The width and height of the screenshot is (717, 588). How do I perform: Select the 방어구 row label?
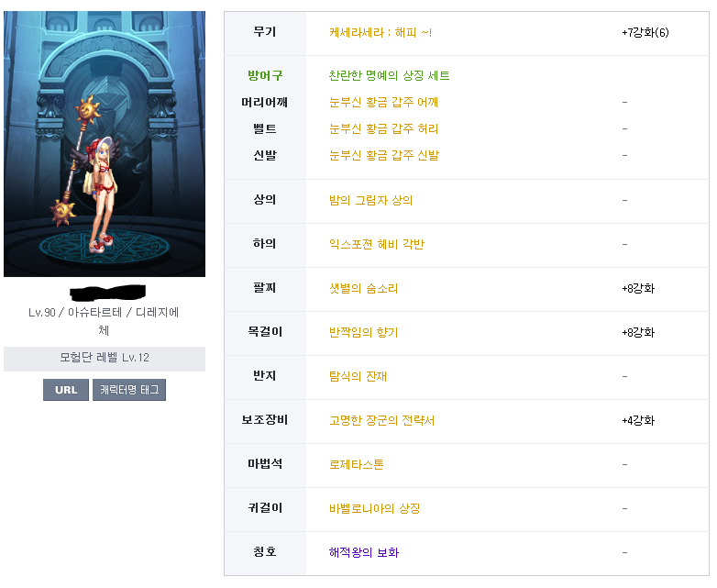pos(265,75)
